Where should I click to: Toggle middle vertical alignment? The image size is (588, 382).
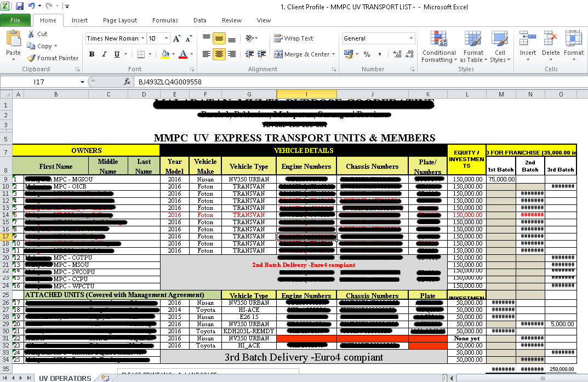[x=219, y=38]
